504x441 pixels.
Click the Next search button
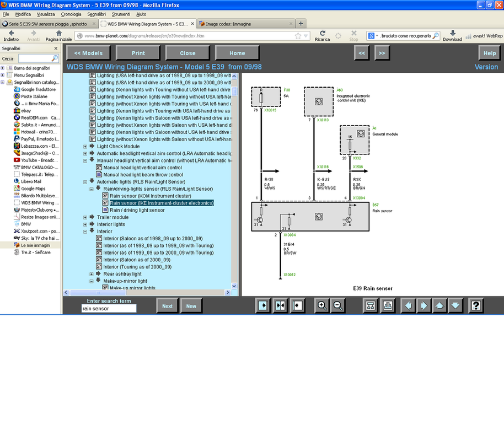click(x=167, y=306)
